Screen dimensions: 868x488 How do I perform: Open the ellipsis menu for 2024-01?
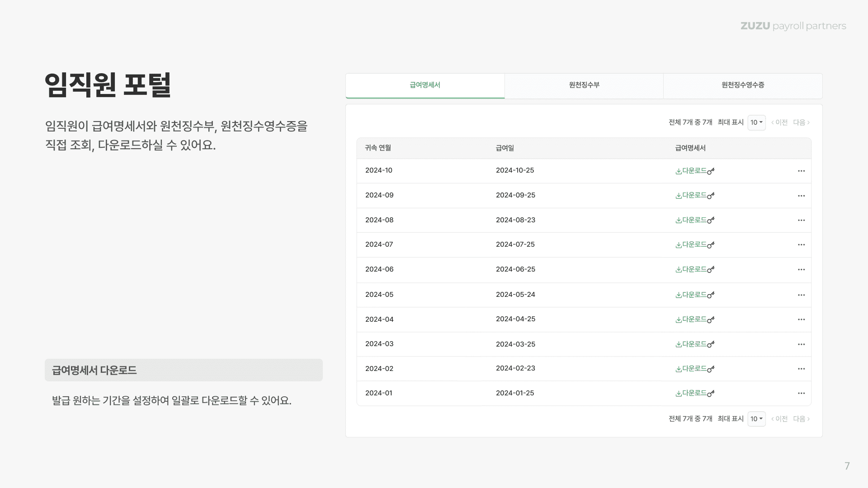(801, 393)
